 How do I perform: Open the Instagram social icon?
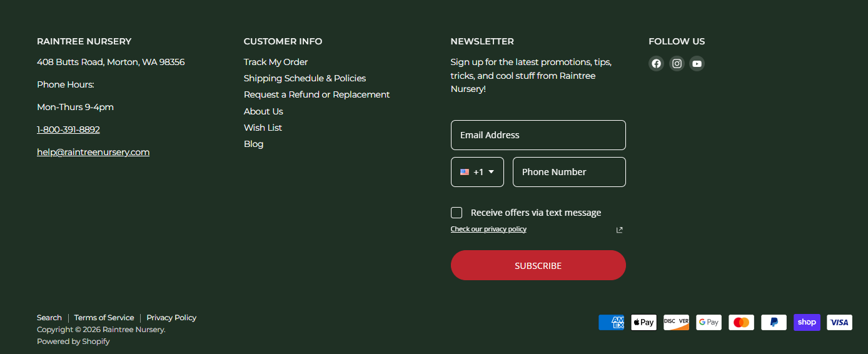point(677,63)
